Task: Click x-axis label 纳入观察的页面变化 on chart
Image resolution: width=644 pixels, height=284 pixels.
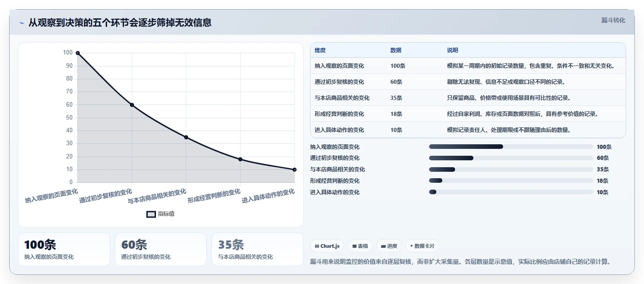Action: point(52,196)
